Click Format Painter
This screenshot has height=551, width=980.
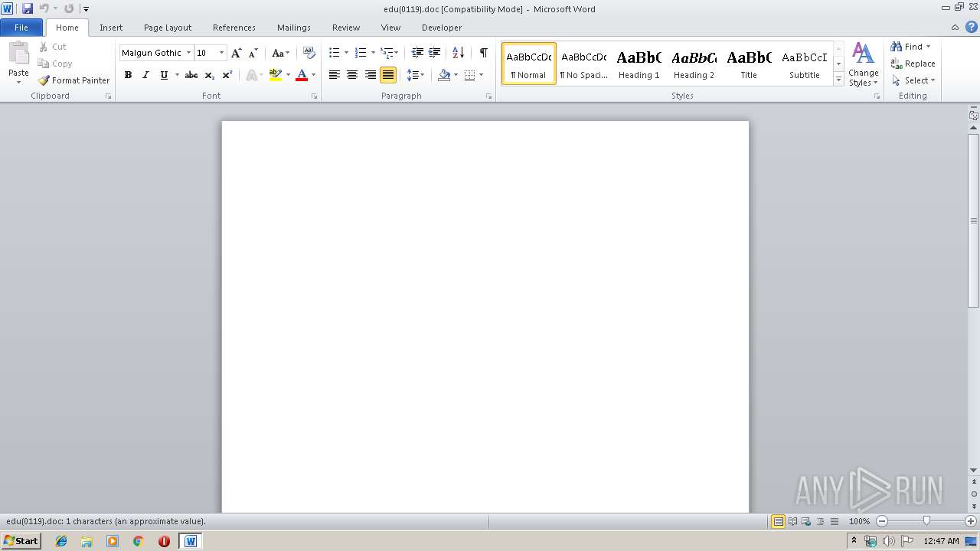click(x=73, y=80)
